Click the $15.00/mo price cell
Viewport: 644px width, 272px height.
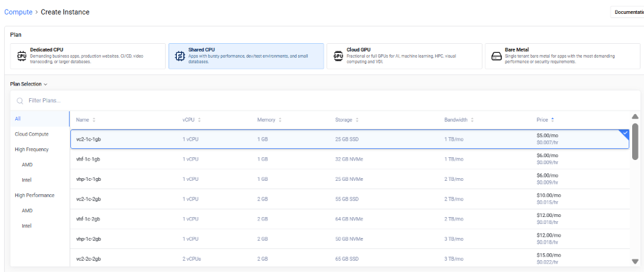coord(549,255)
